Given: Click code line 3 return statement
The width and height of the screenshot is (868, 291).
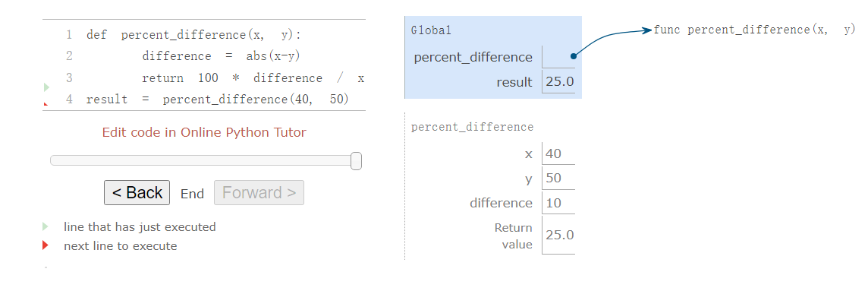Looking at the screenshot, I should click(x=253, y=78).
